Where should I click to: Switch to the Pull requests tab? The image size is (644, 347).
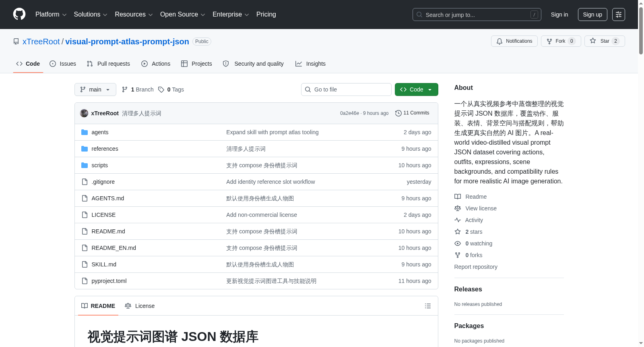coord(108,64)
